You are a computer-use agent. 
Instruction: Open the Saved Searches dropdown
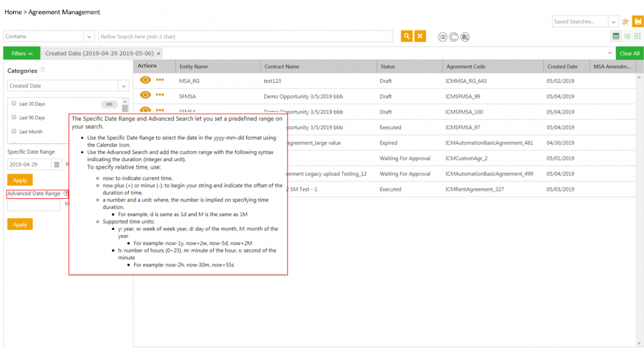[x=614, y=21]
